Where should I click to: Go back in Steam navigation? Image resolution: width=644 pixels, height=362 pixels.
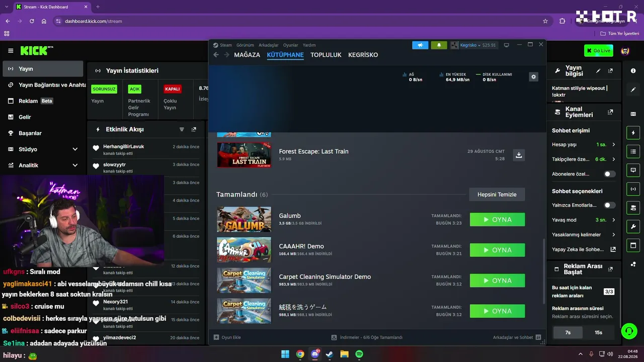[x=216, y=55]
